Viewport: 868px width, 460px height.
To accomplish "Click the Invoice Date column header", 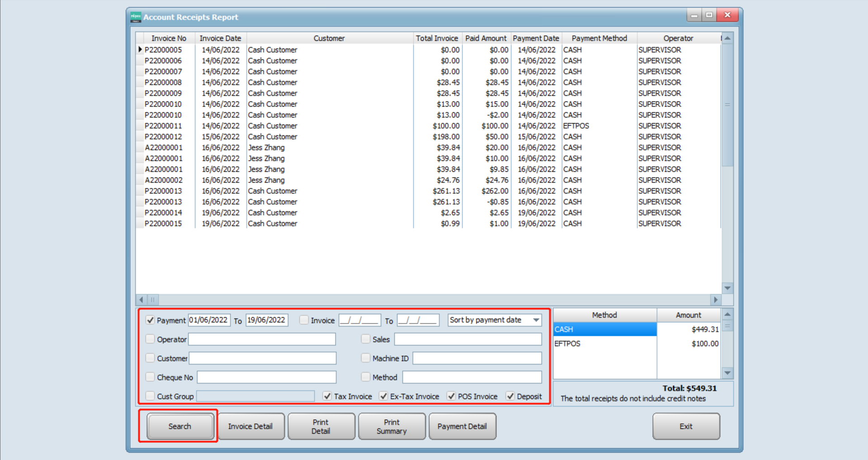I will click(221, 38).
